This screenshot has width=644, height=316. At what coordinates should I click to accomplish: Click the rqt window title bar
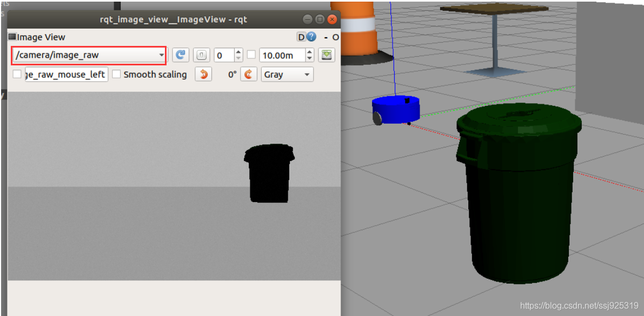[174, 19]
